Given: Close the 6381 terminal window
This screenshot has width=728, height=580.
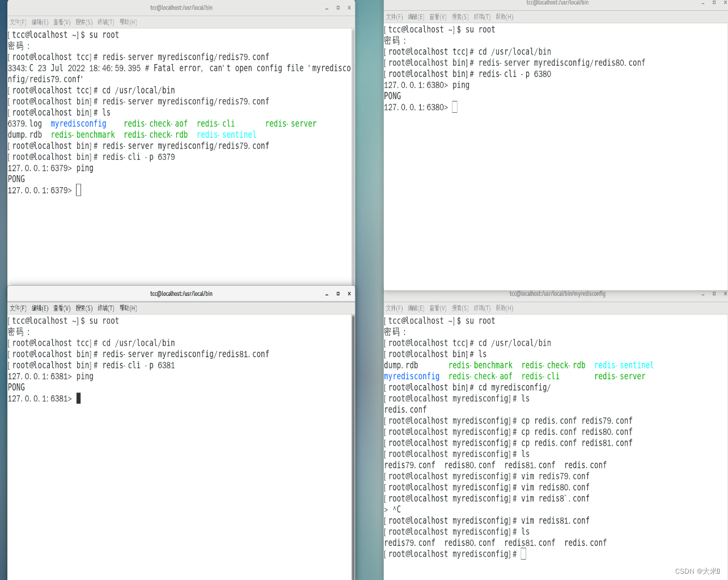Looking at the screenshot, I should point(349,294).
